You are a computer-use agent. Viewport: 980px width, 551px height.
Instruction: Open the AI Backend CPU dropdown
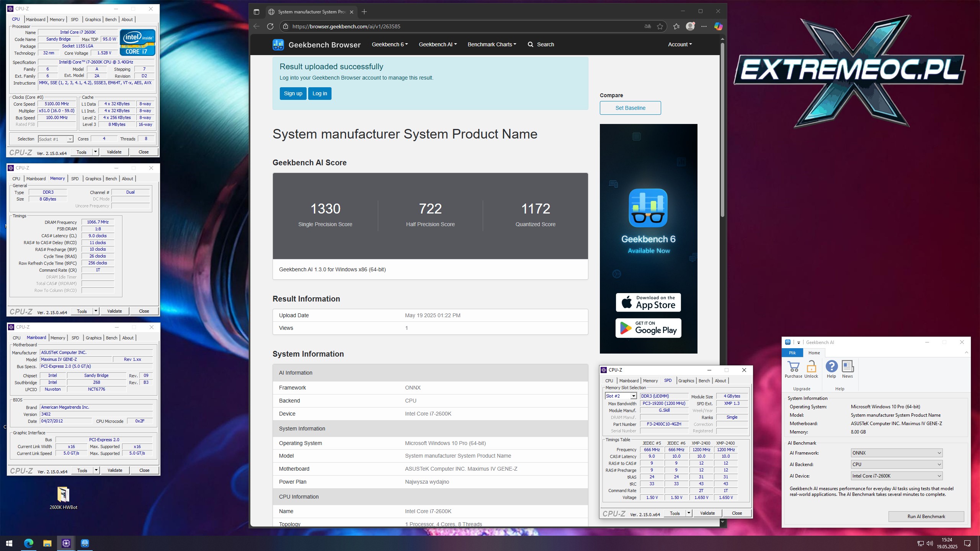[897, 465]
